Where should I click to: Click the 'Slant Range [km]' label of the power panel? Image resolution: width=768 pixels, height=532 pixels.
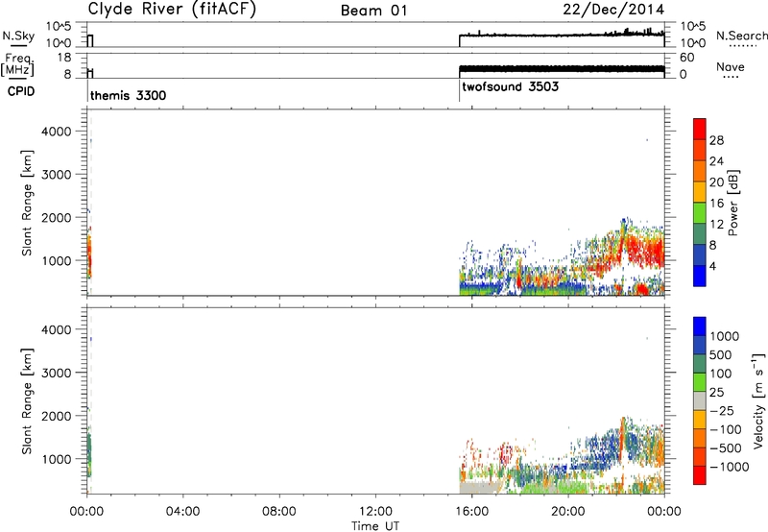pos(27,203)
